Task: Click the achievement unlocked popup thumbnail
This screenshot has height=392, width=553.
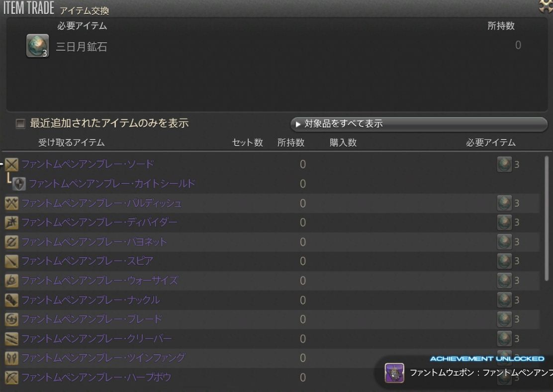Action: point(395,374)
